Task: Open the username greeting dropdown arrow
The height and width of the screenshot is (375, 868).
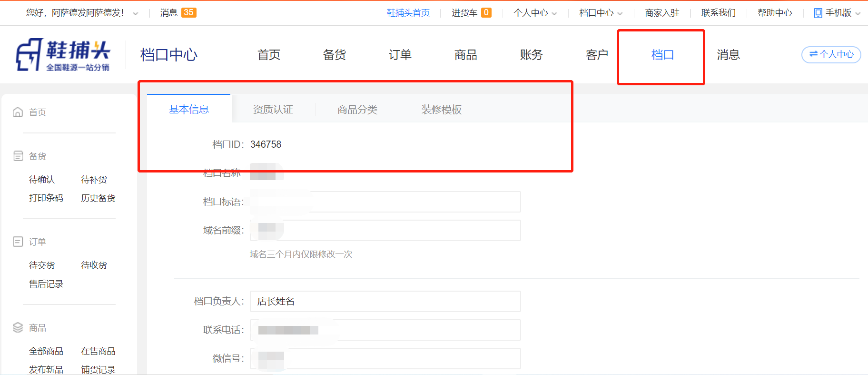Action: point(136,13)
